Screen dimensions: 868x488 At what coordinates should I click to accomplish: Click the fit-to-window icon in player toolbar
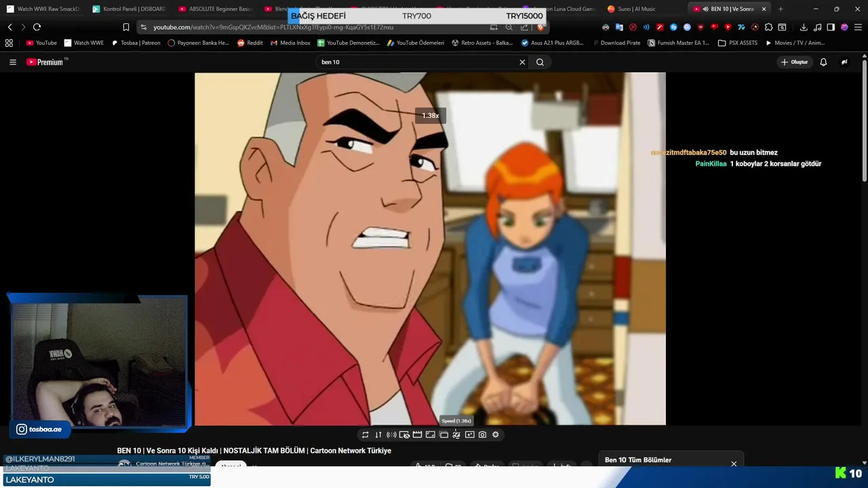coord(430,434)
